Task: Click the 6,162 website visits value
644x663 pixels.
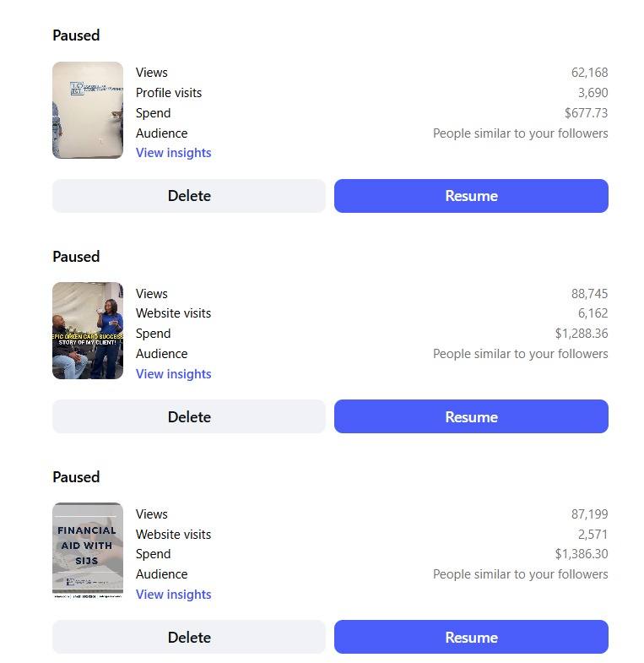Action: tap(593, 313)
